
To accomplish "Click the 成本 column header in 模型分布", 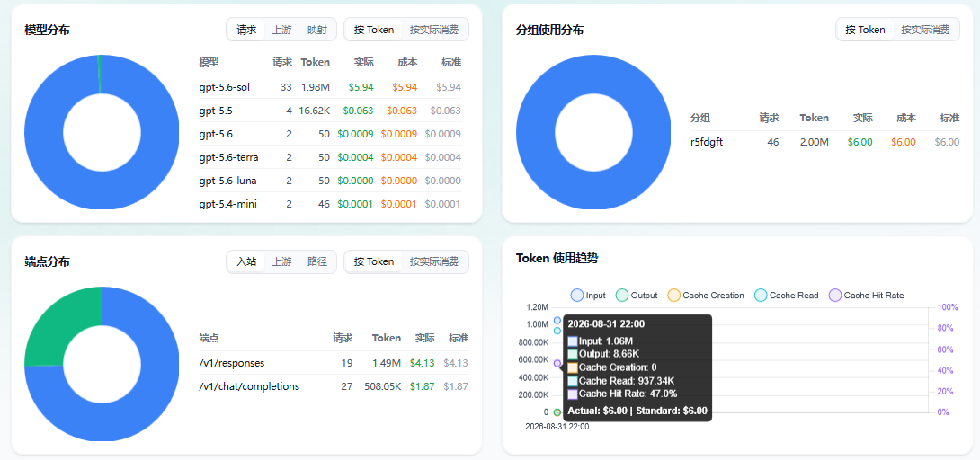I will pos(407,62).
